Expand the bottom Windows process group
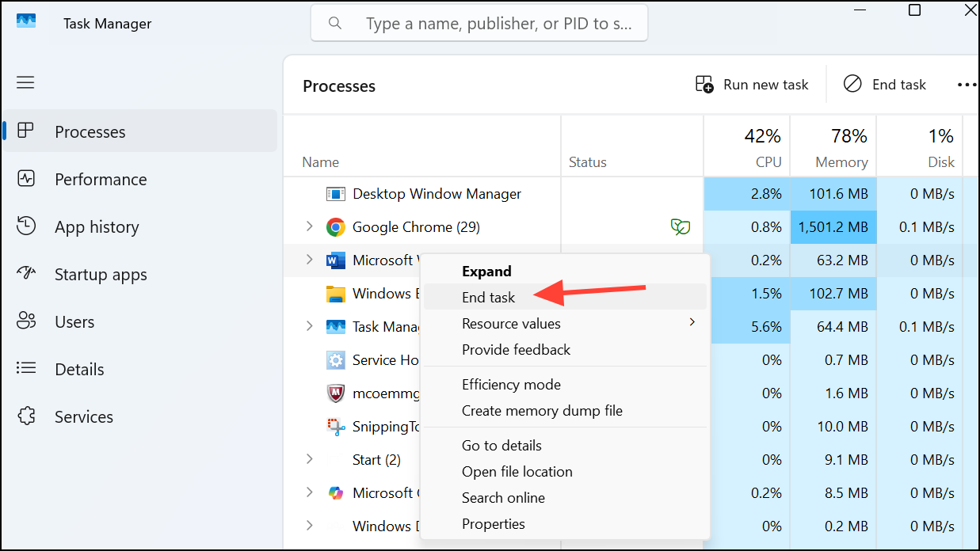The width and height of the screenshot is (980, 551). 310,526
